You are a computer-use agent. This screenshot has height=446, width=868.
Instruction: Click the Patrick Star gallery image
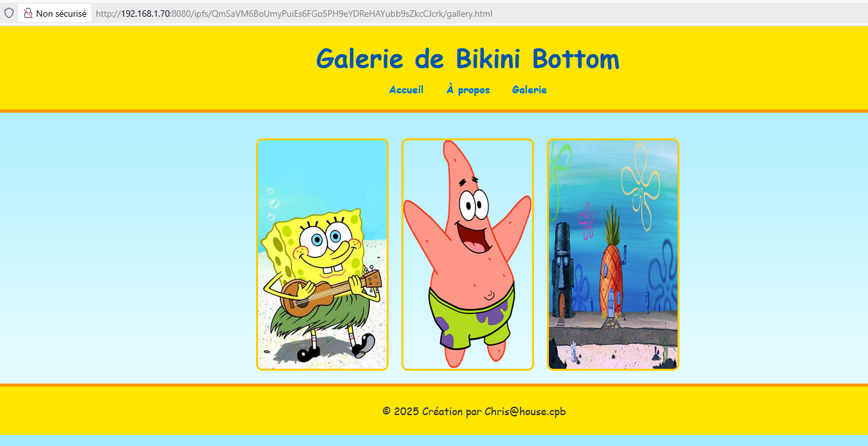point(468,254)
